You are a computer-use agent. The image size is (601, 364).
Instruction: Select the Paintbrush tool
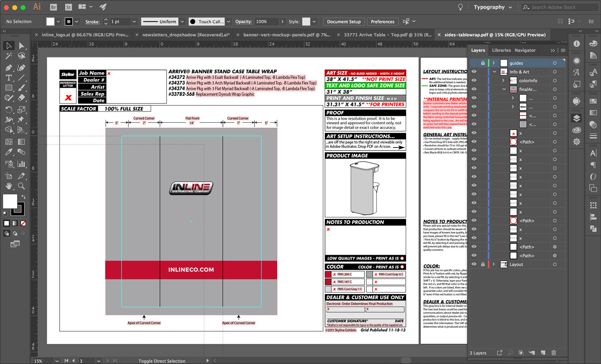(x=21, y=88)
